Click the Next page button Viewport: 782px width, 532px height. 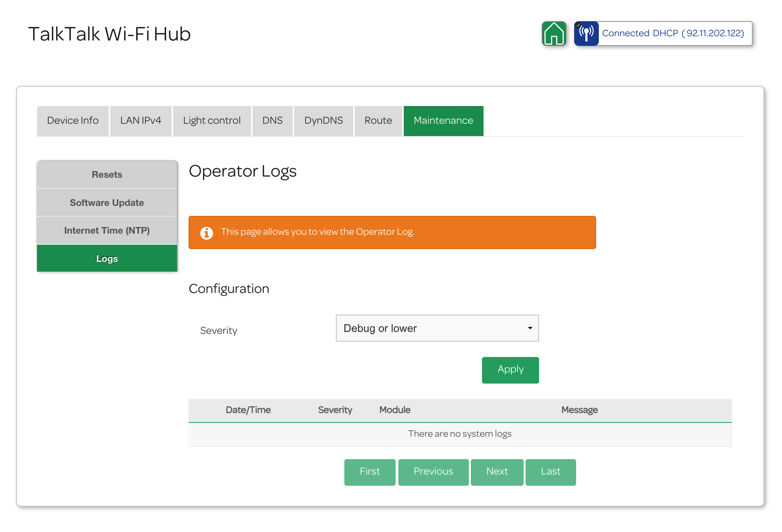tap(497, 472)
